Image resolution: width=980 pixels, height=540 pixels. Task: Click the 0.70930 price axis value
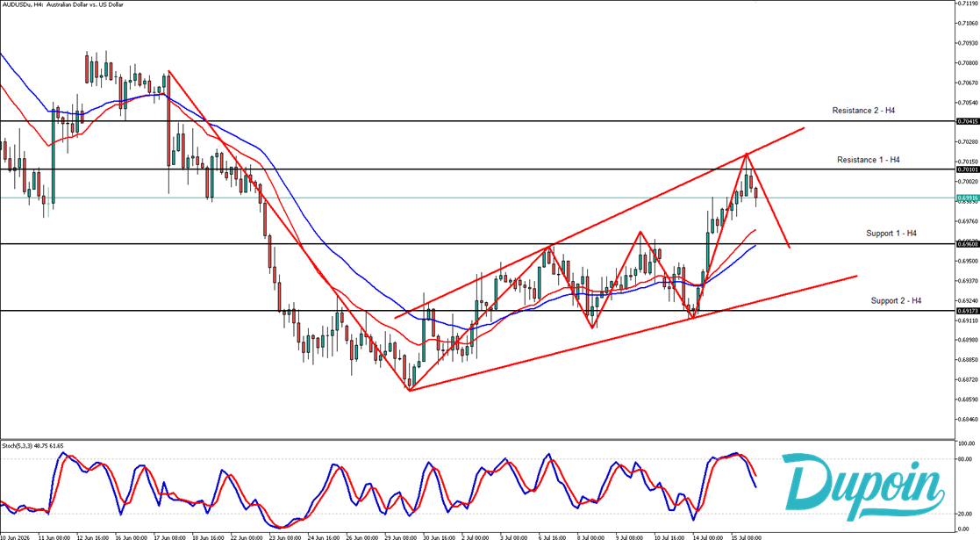tap(969, 43)
